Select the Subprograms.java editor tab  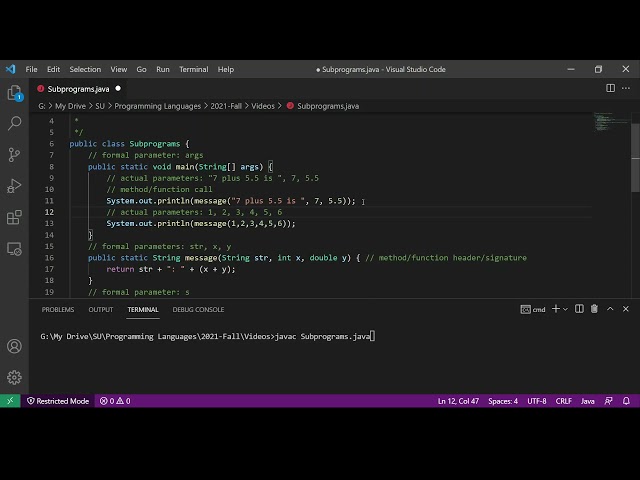[78, 89]
